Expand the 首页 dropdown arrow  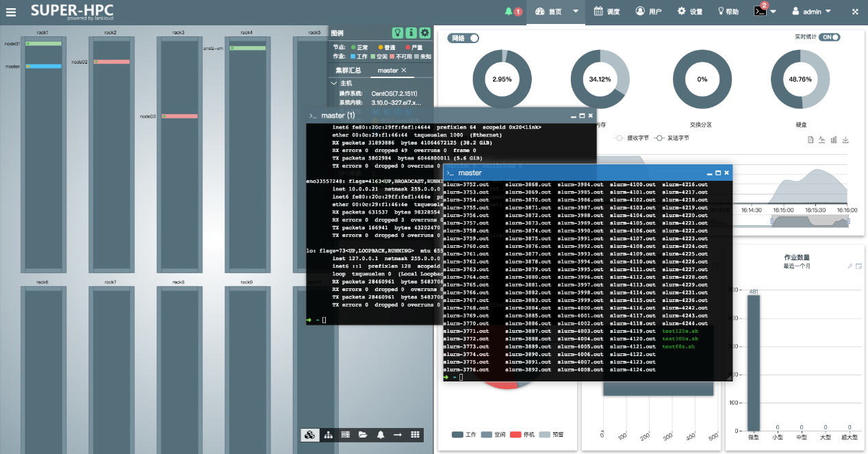[576, 12]
